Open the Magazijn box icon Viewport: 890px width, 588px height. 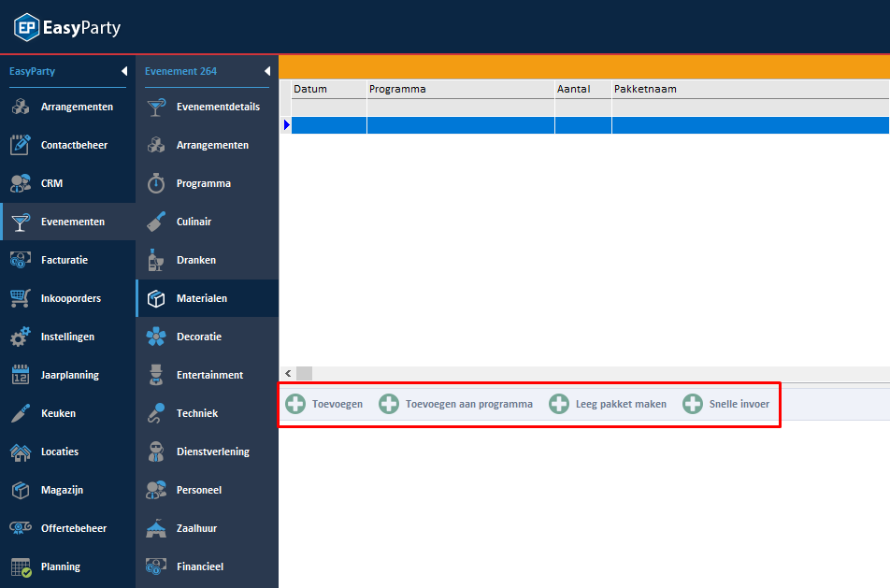pos(21,490)
